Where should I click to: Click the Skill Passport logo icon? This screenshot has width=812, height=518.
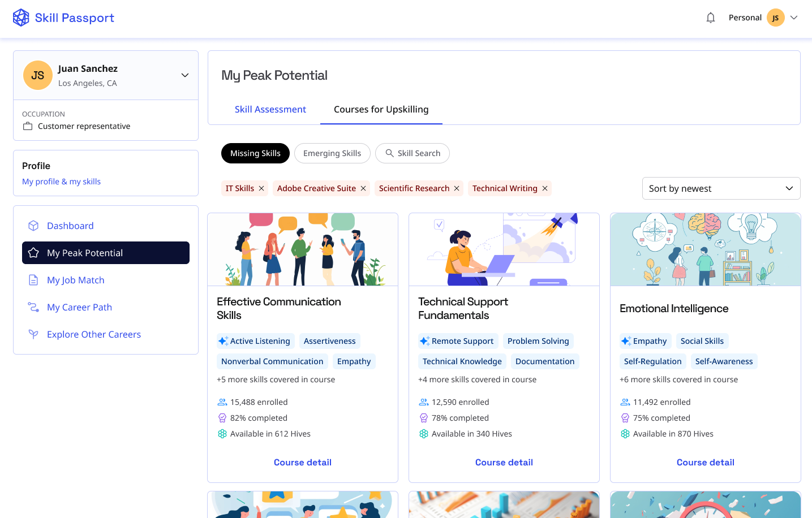[x=21, y=18]
